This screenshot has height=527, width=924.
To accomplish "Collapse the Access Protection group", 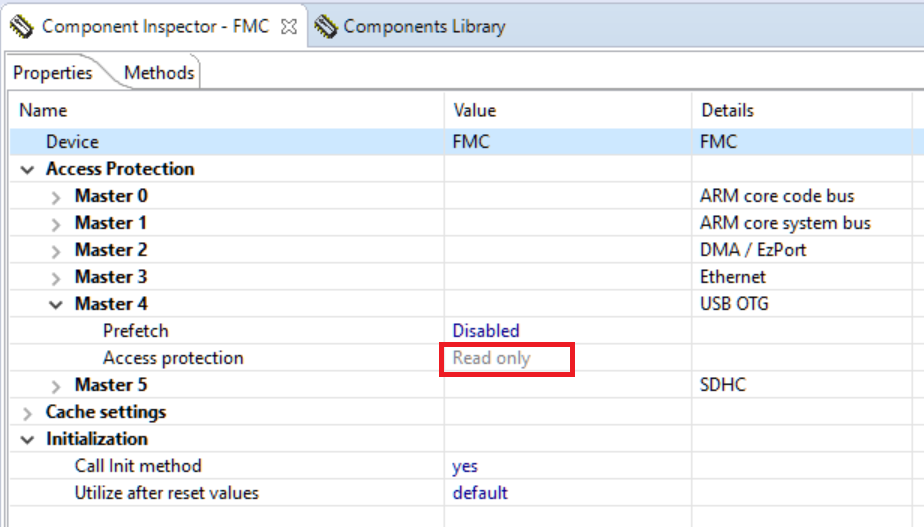I will pos(27,169).
